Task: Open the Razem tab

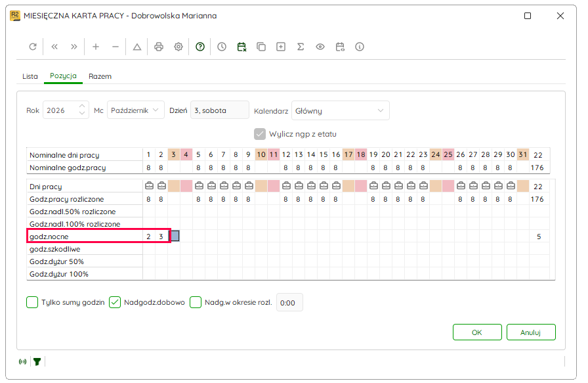Action: [x=100, y=76]
